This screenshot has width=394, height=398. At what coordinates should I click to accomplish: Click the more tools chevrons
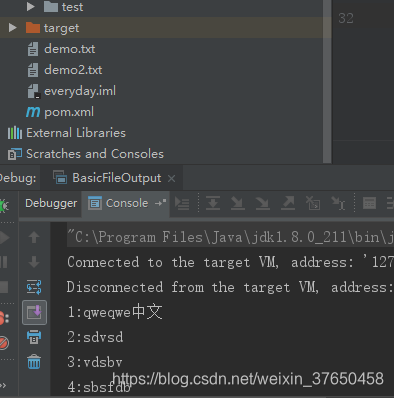[3, 386]
